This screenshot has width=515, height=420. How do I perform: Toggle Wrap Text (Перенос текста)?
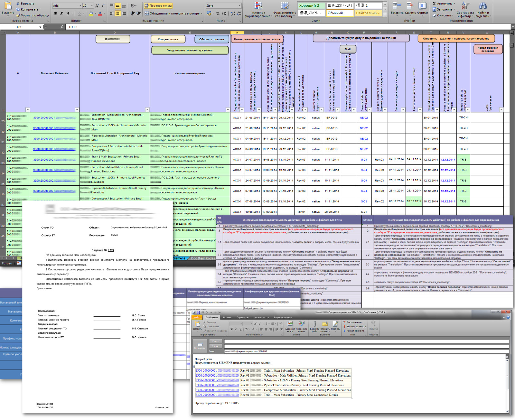pos(158,6)
